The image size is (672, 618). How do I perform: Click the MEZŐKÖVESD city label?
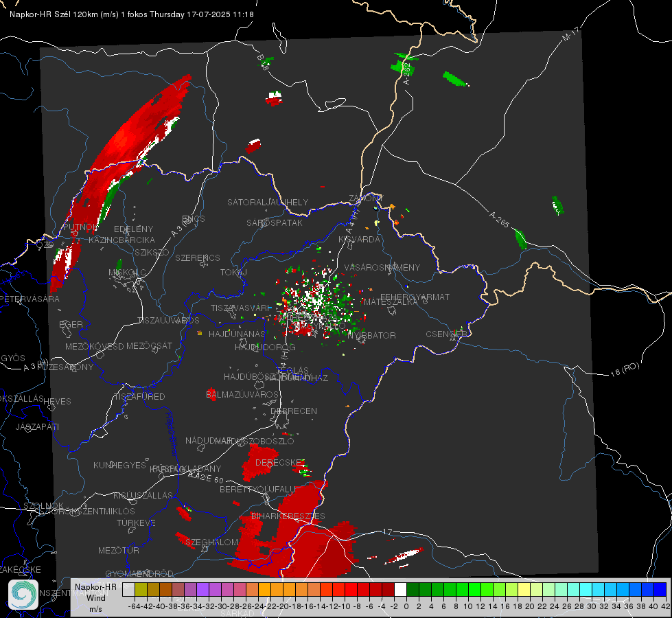coord(94,346)
